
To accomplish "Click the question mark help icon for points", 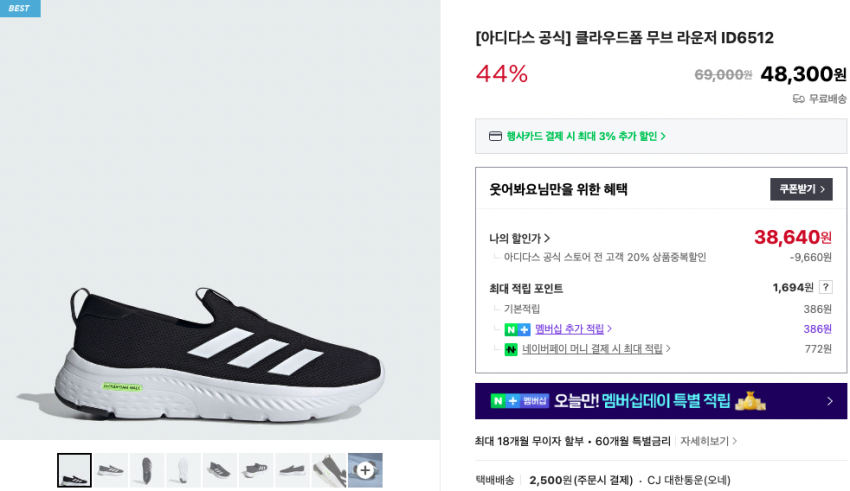I will point(825,287).
